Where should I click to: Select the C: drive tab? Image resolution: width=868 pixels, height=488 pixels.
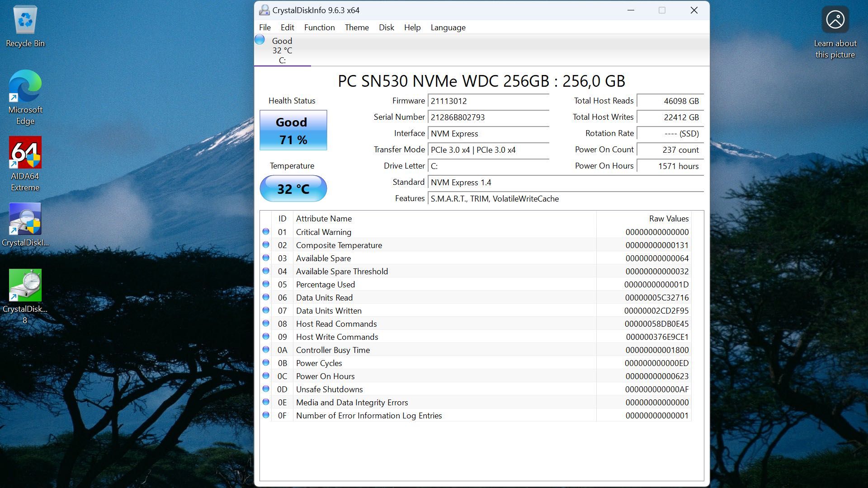pos(283,50)
